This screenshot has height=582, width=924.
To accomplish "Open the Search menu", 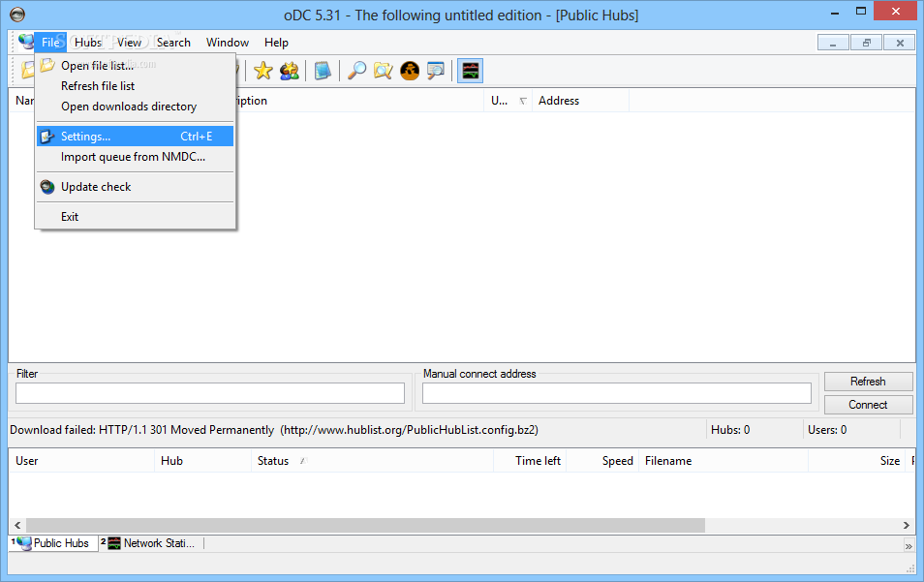I will (173, 43).
